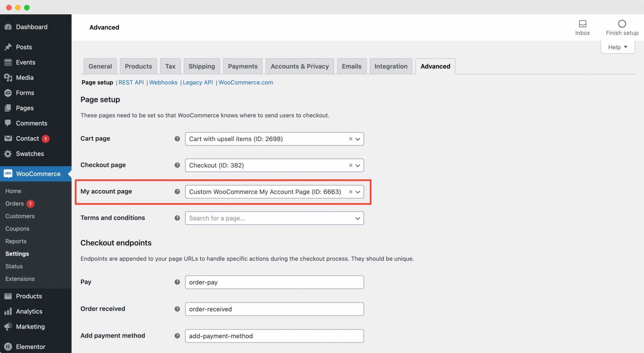Switch to the Payments settings tab
Viewport: 644px width, 353px height.
click(x=243, y=66)
